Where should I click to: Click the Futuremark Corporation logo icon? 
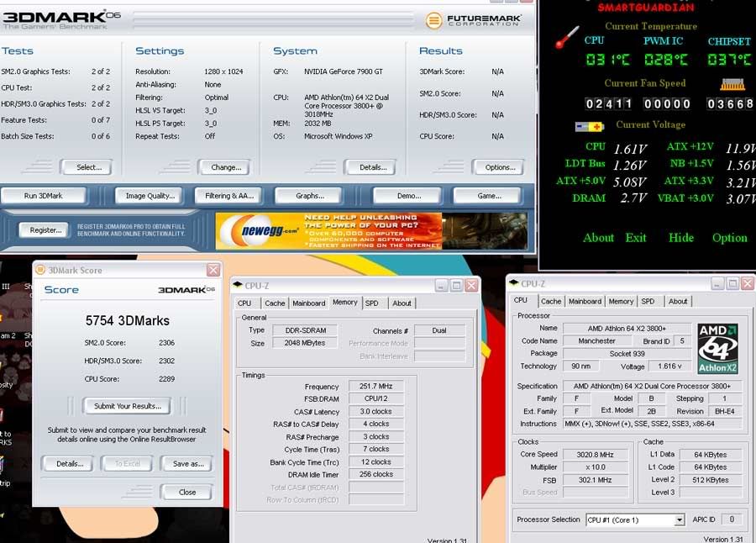coord(434,20)
